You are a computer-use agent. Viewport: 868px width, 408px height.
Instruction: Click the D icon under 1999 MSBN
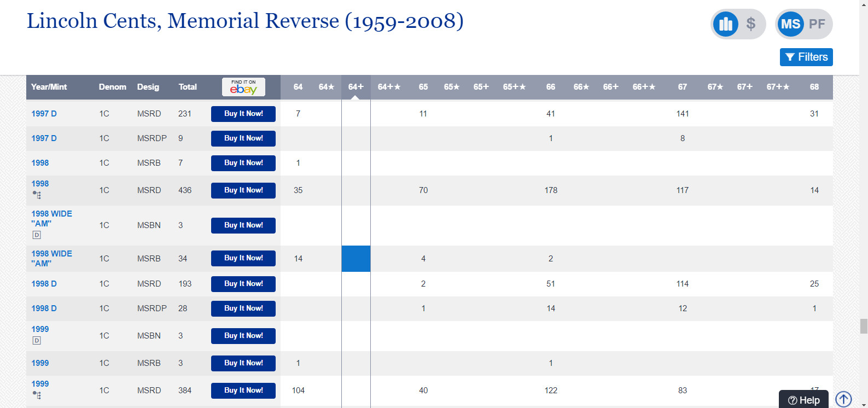click(x=37, y=341)
